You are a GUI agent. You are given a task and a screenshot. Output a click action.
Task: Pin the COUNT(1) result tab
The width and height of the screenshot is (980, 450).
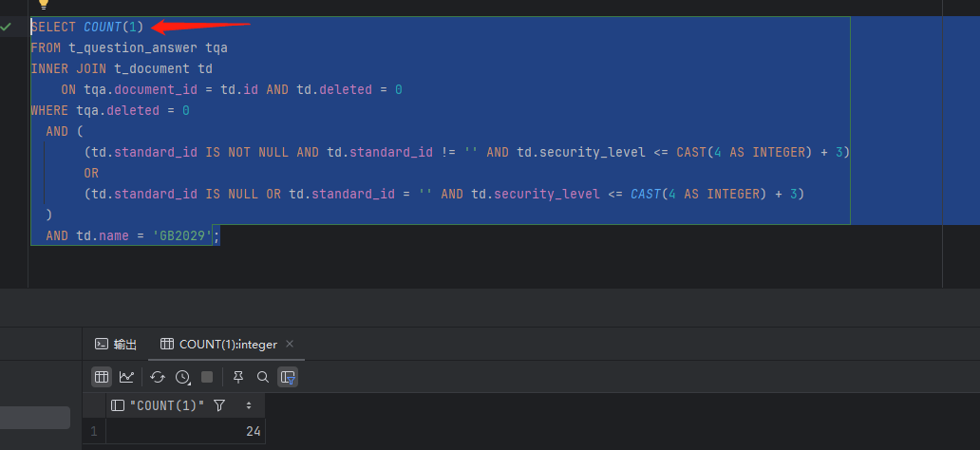[x=238, y=377]
